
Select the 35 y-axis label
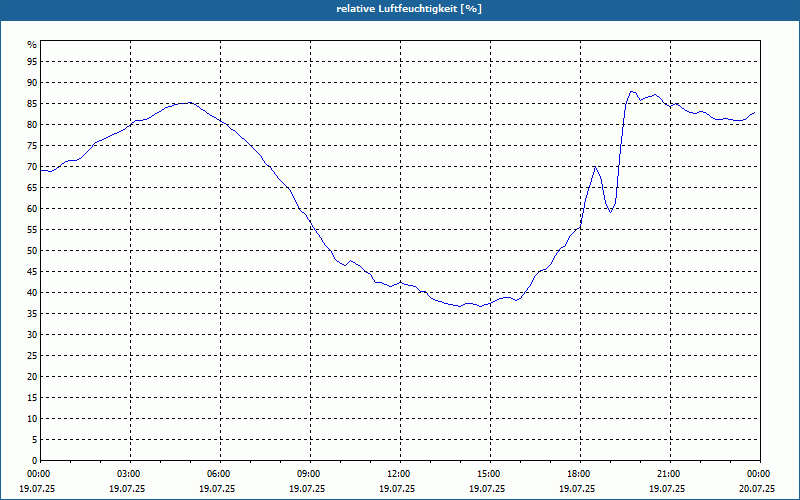[x=32, y=314]
